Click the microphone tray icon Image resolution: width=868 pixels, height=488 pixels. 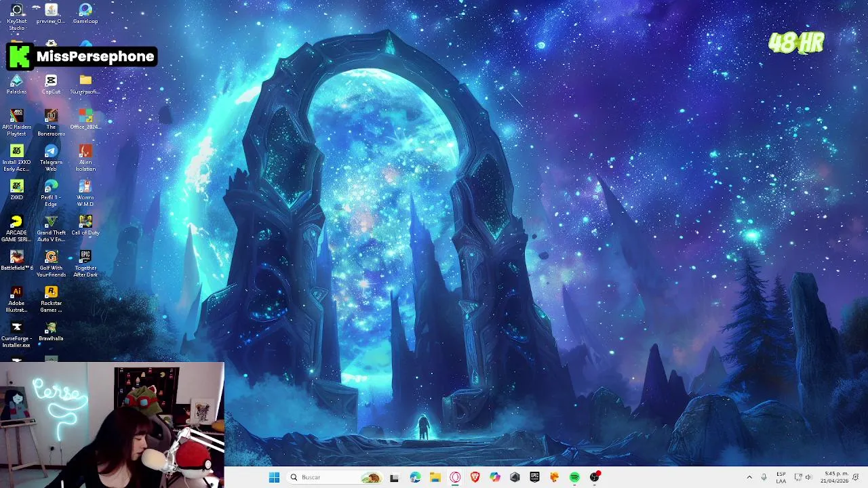(x=764, y=477)
